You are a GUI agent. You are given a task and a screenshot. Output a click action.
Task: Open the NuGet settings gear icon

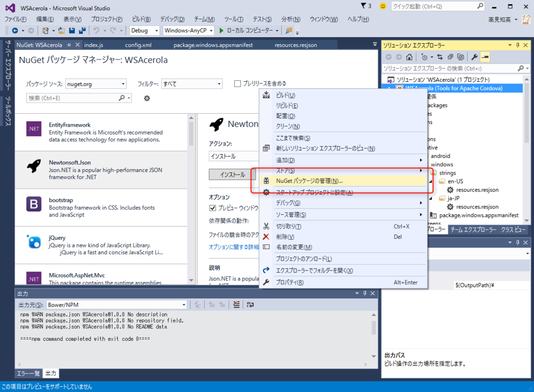click(147, 99)
